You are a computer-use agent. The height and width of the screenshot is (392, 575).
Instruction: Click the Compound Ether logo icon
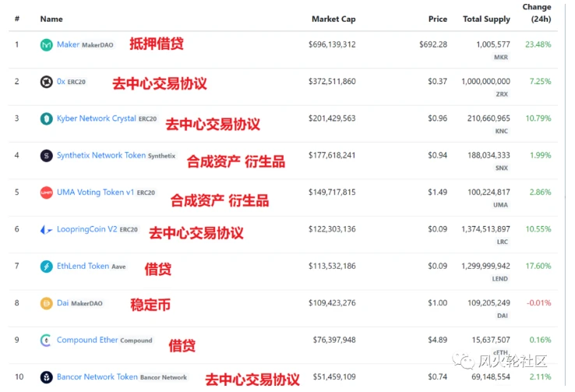click(x=46, y=341)
